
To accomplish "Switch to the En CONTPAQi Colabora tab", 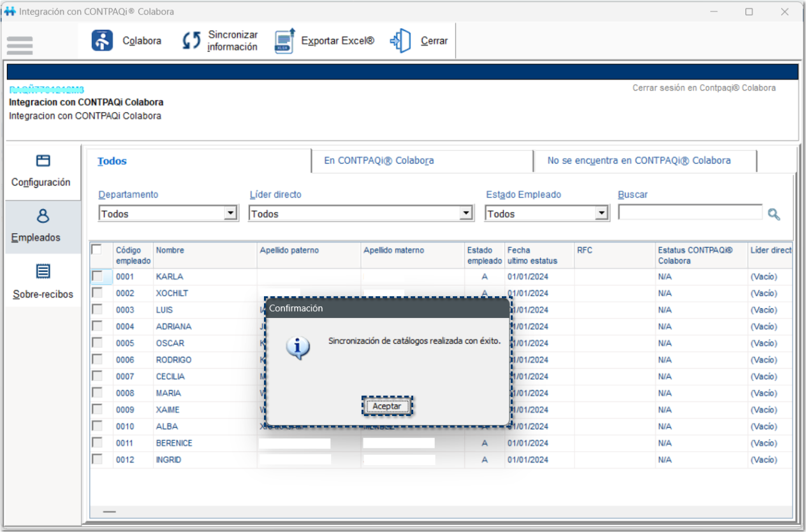I will click(379, 161).
